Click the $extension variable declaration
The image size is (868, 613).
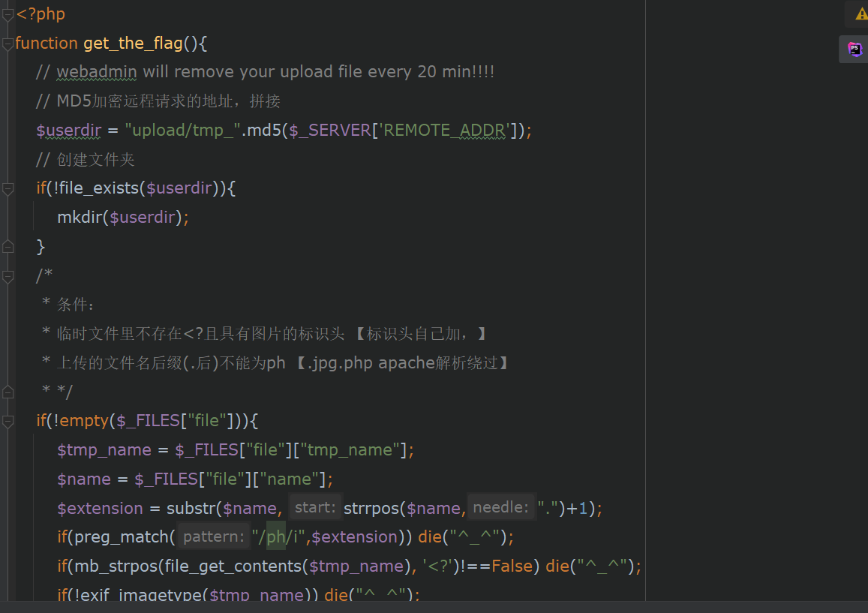(100, 508)
